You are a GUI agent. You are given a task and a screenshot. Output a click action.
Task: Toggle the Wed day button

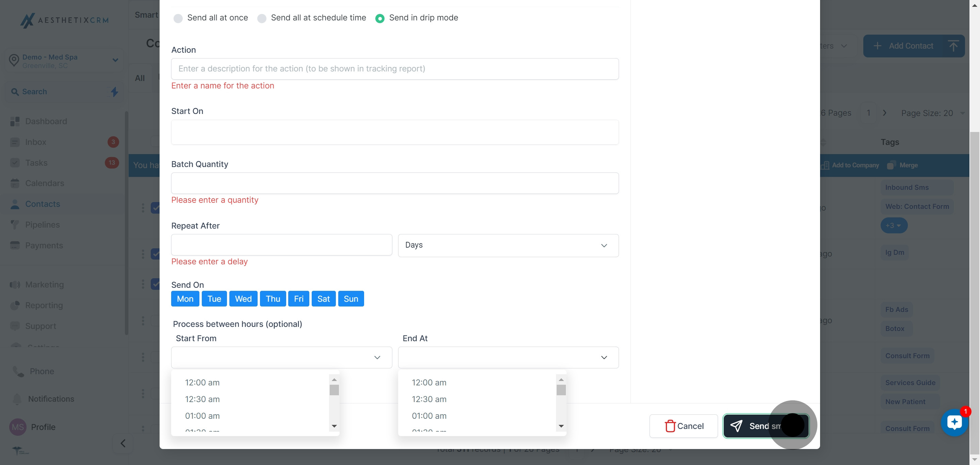point(243,299)
